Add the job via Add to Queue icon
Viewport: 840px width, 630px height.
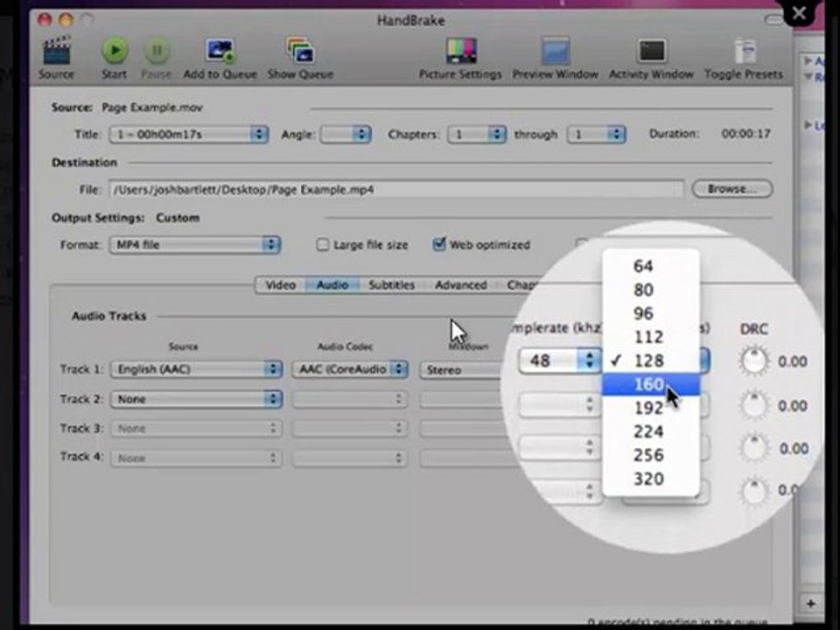coord(220,51)
